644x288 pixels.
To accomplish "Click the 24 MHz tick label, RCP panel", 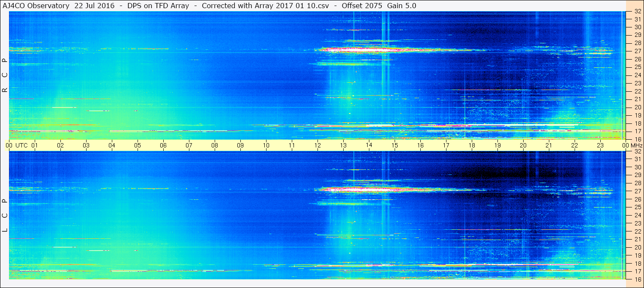I will [x=637, y=75].
